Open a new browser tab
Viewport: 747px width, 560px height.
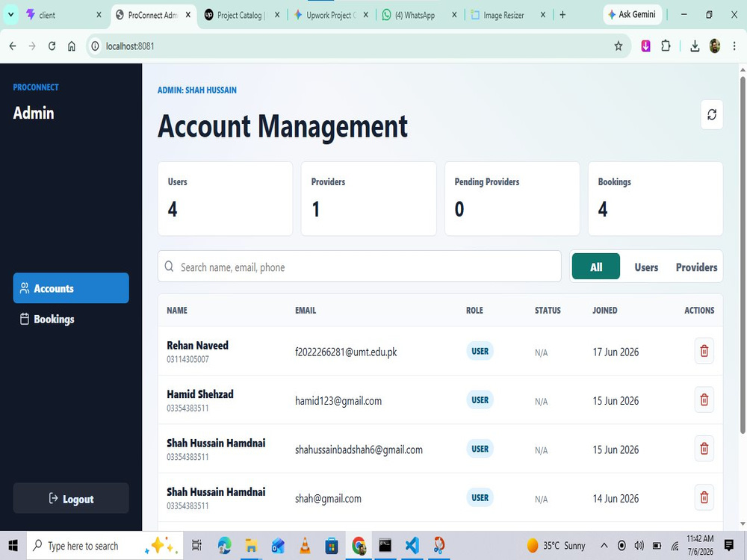(562, 15)
